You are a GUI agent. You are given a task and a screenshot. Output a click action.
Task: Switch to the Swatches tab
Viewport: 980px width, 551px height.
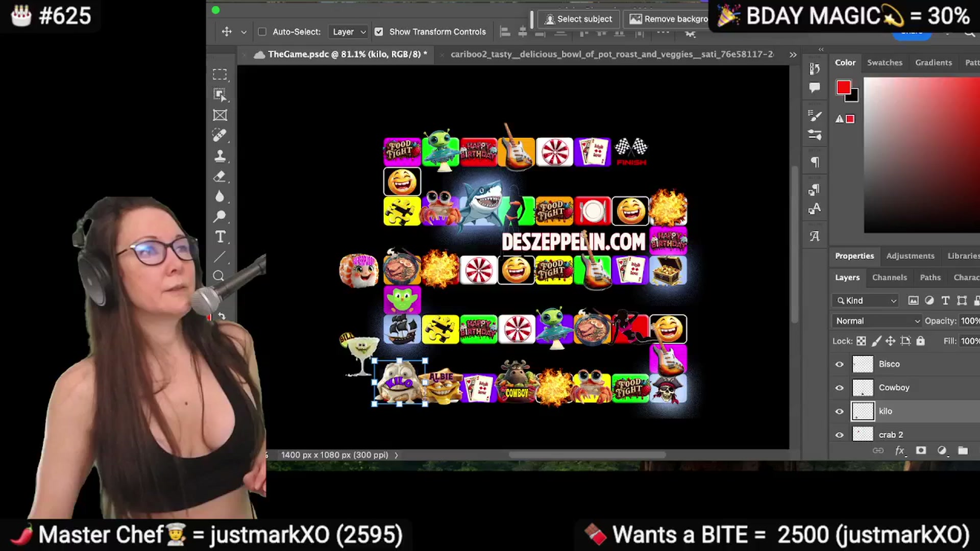(885, 62)
